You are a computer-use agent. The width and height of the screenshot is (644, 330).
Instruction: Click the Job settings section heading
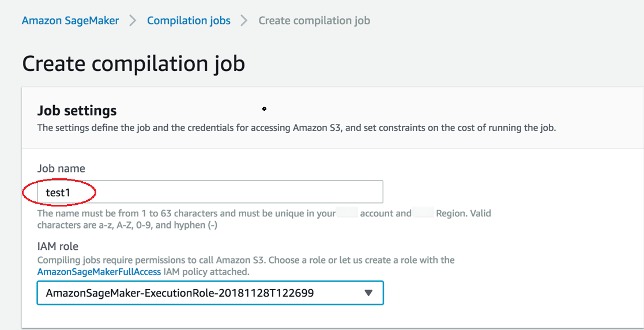(x=77, y=110)
